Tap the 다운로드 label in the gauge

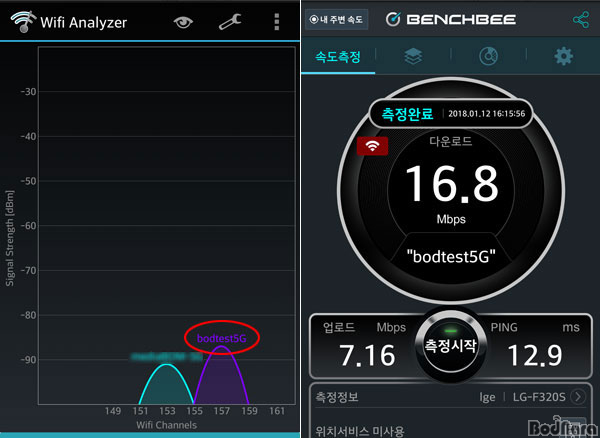click(451, 142)
